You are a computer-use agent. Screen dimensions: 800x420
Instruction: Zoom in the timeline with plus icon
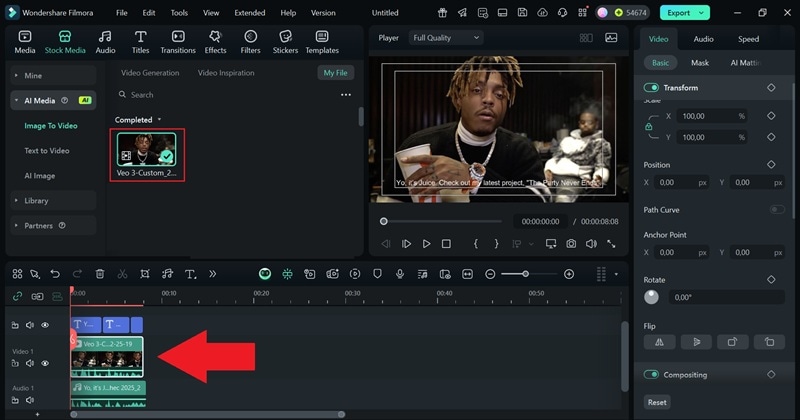tap(569, 274)
